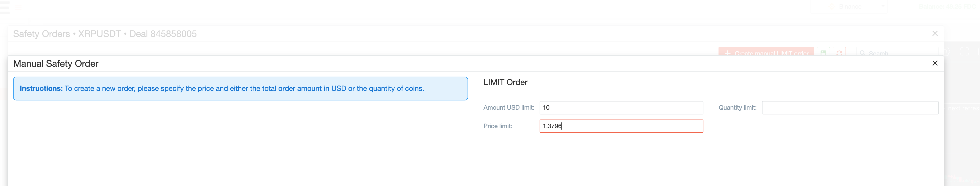Viewport: 980px width, 186px height.
Task: Click the Manual Safety Order title
Action: coord(55,64)
